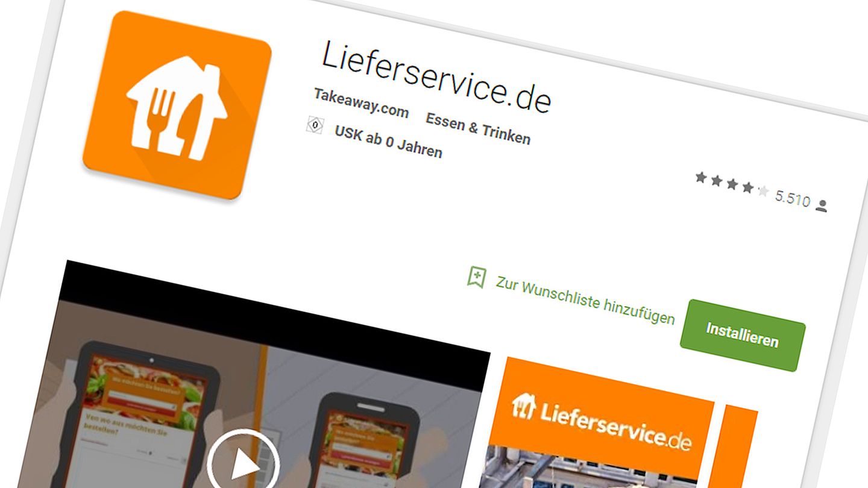This screenshot has width=868, height=488.
Task: Open the Essen & Trinken category
Action: coord(478,128)
